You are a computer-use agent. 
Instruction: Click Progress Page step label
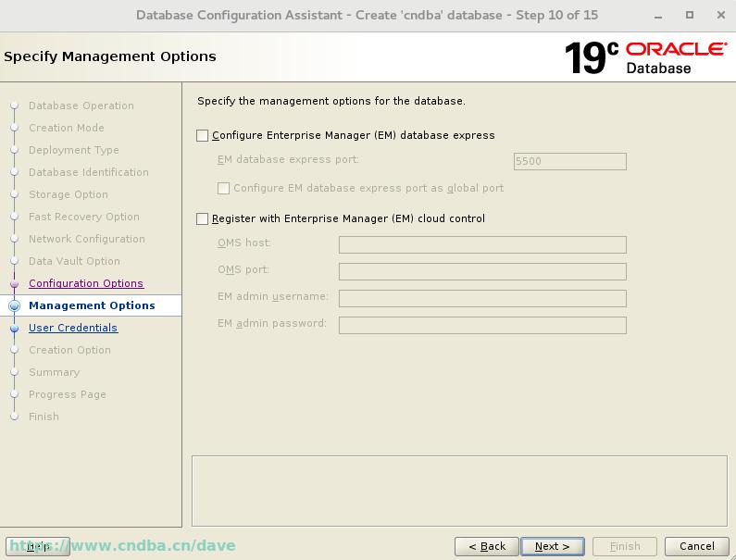point(68,394)
